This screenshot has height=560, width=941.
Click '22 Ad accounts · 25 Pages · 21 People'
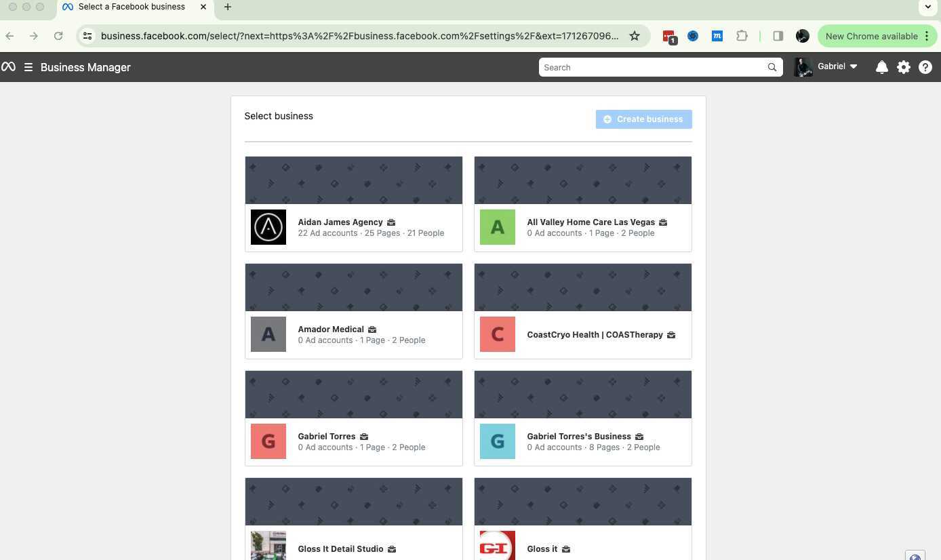click(x=371, y=233)
